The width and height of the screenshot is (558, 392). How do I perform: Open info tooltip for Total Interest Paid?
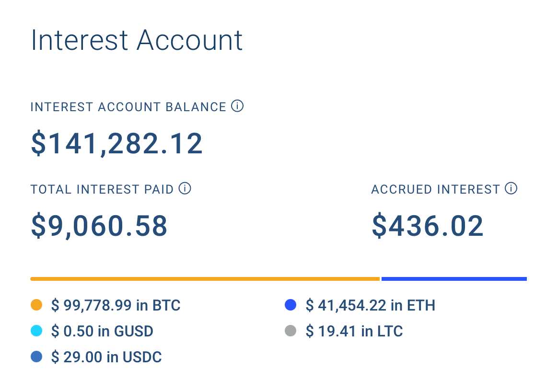(x=185, y=188)
